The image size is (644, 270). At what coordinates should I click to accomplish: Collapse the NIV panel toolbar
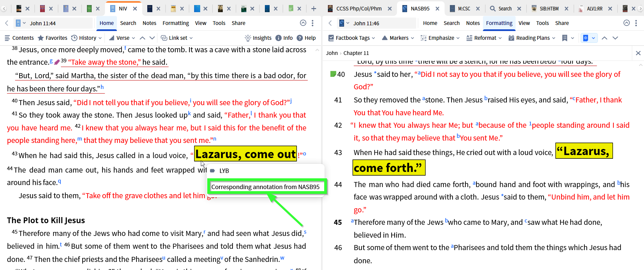click(x=303, y=23)
